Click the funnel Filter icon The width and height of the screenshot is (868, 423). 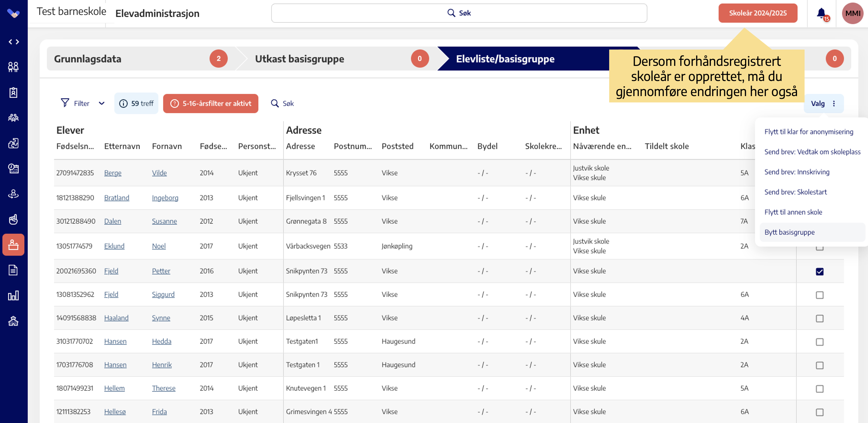65,103
